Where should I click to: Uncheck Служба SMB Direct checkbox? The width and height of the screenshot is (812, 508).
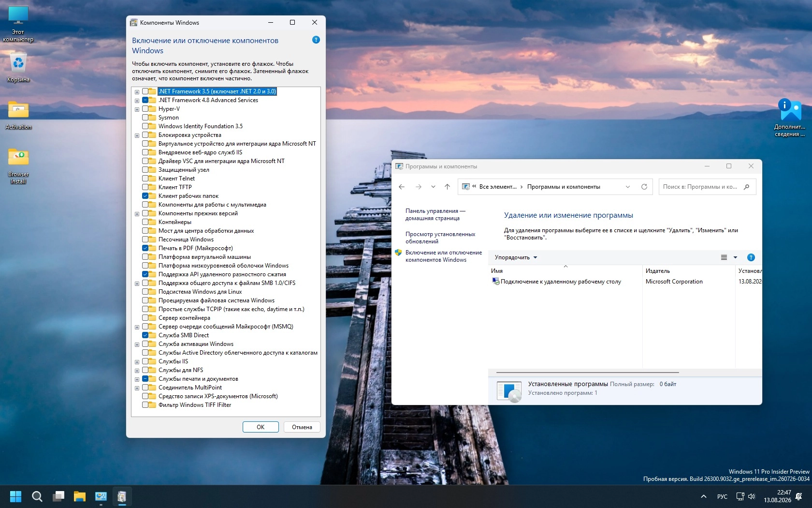point(145,335)
